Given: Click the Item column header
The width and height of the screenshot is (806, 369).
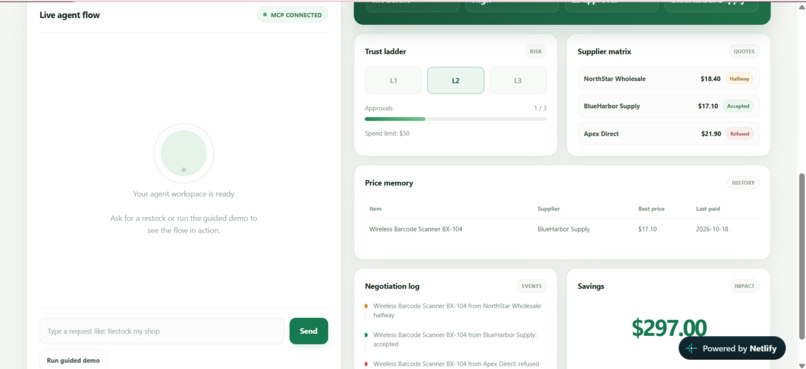Looking at the screenshot, I should pos(375,209).
